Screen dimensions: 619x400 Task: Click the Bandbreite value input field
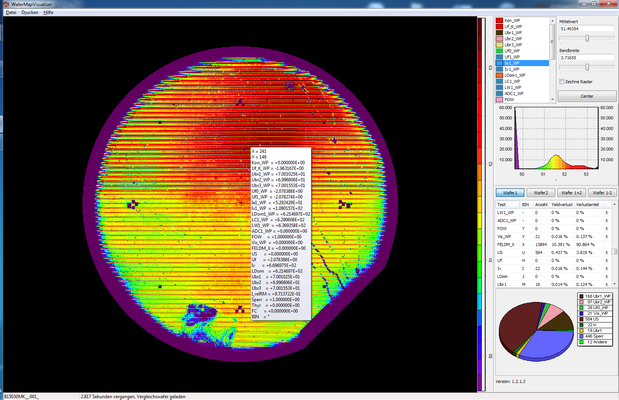pos(584,59)
